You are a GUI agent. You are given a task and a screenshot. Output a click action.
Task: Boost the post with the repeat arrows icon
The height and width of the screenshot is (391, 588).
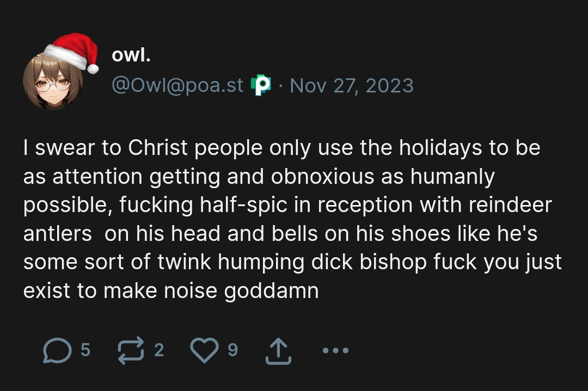tap(131, 350)
